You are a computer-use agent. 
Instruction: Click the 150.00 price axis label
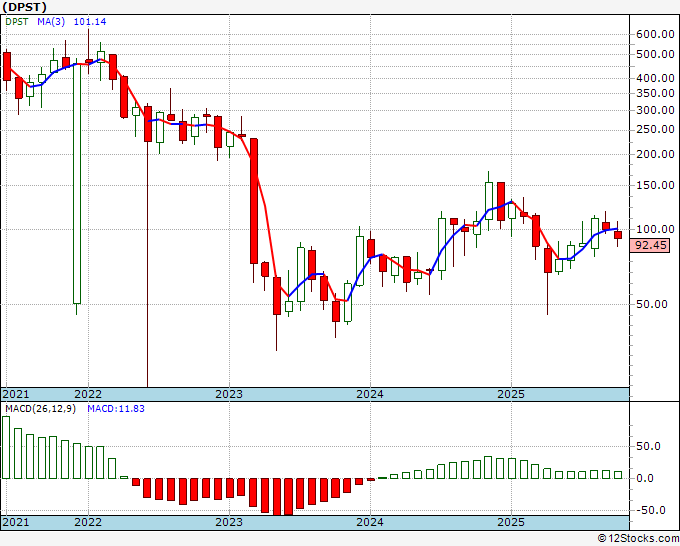tap(655, 185)
